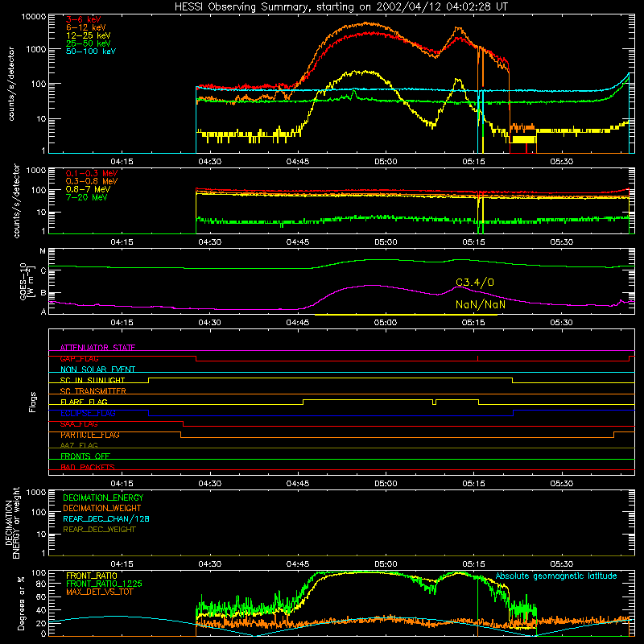Screen dimensions: 644x644
Task: Select the 3-6 keV legend label
Action: (x=84, y=19)
